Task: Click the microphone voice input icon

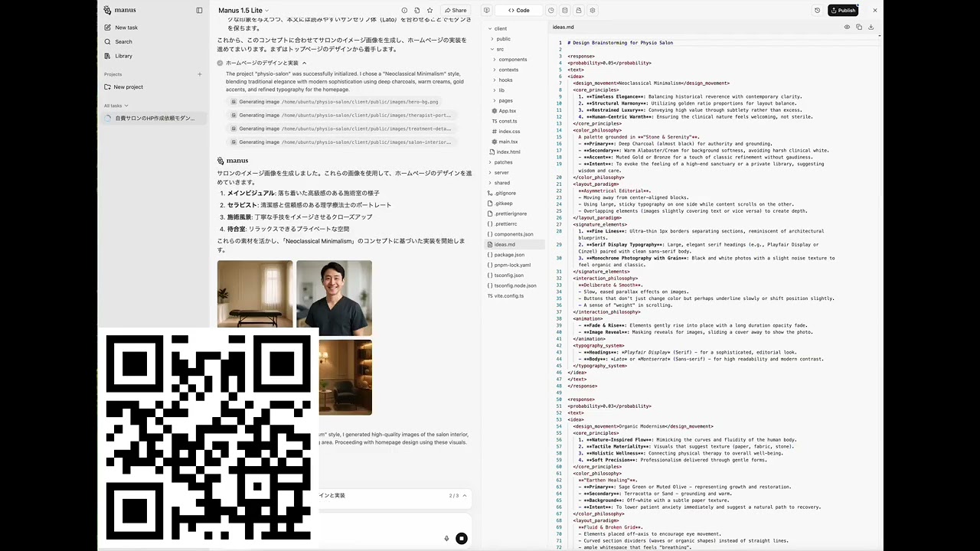Action: [x=446, y=538]
